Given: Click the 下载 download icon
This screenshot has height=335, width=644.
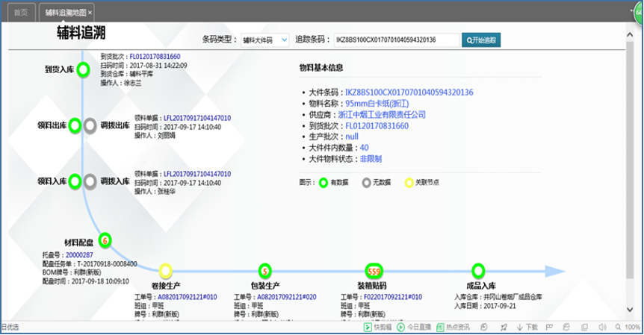Looking at the screenshot, I should tap(527, 328).
